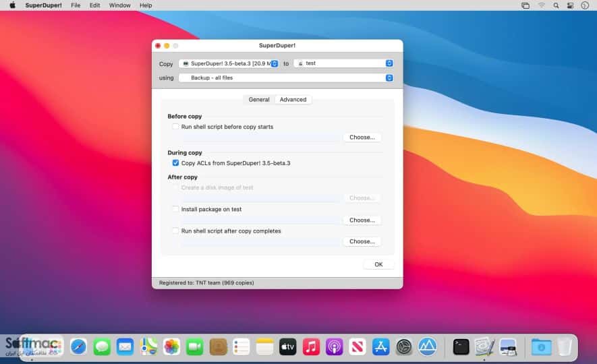Open Spotlight search in menu bar

pyautogui.click(x=557, y=5)
